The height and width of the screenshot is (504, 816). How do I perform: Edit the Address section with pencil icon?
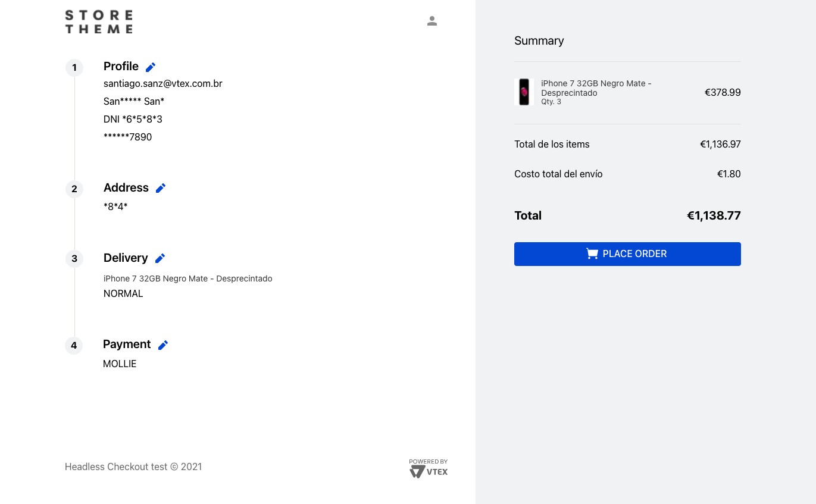pos(161,188)
